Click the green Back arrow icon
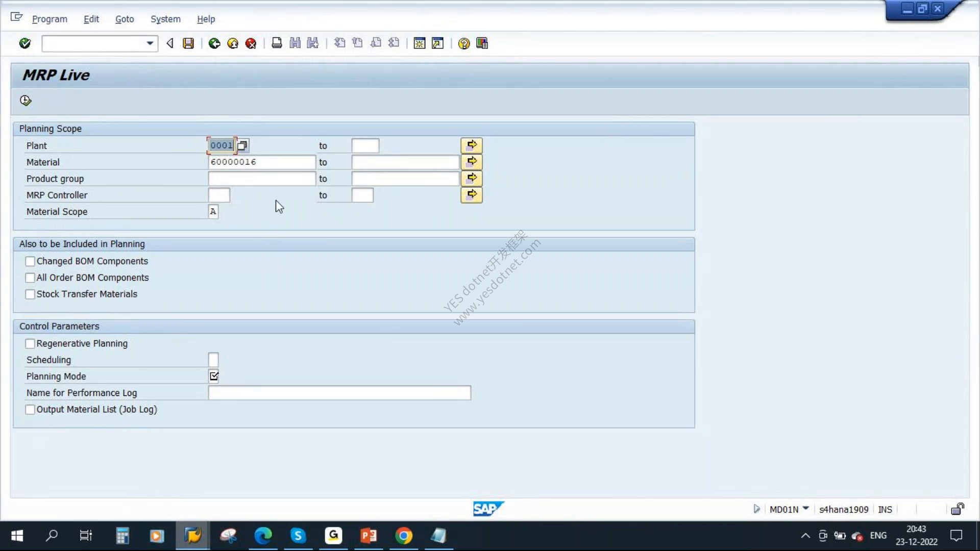This screenshot has width=980, height=551. (x=214, y=43)
